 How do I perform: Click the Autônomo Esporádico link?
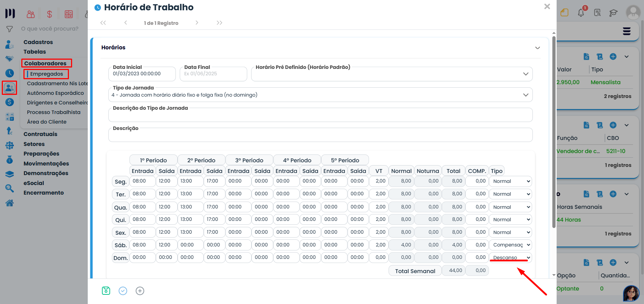coord(55,93)
